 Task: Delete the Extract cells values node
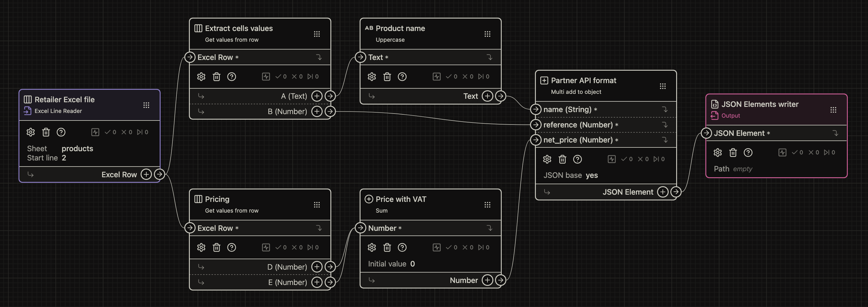tap(217, 76)
